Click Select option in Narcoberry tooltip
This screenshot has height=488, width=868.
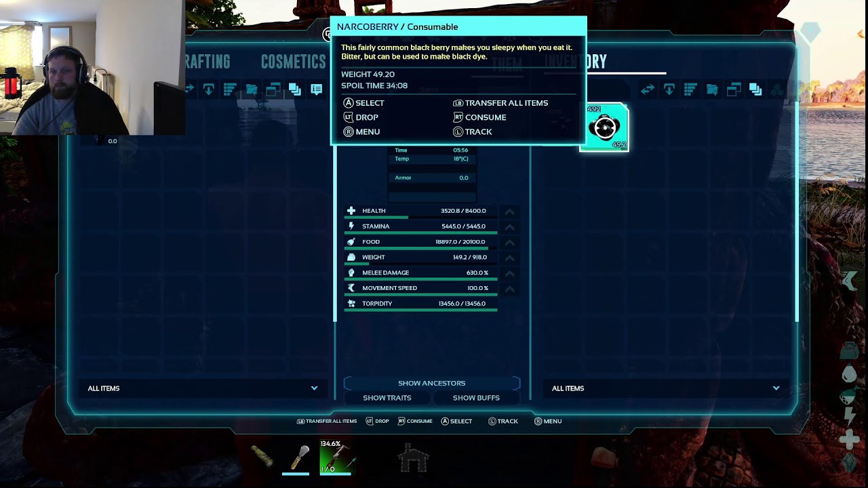(x=363, y=103)
